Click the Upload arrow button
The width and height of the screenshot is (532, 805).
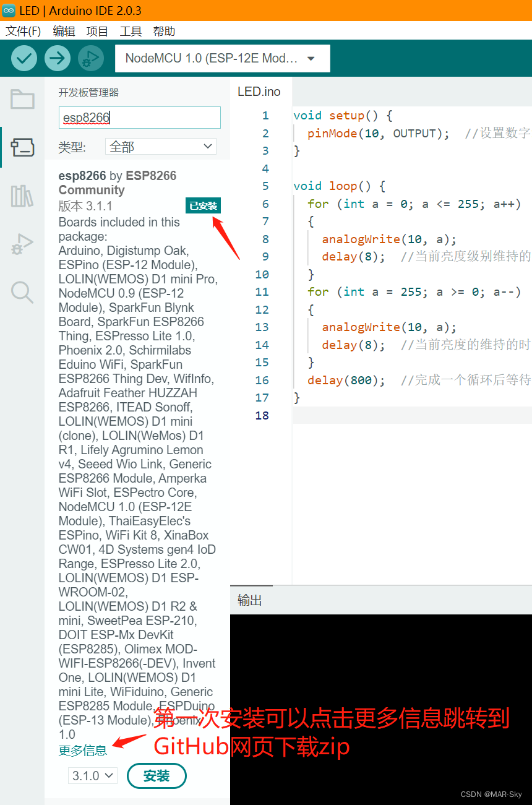pos(58,58)
